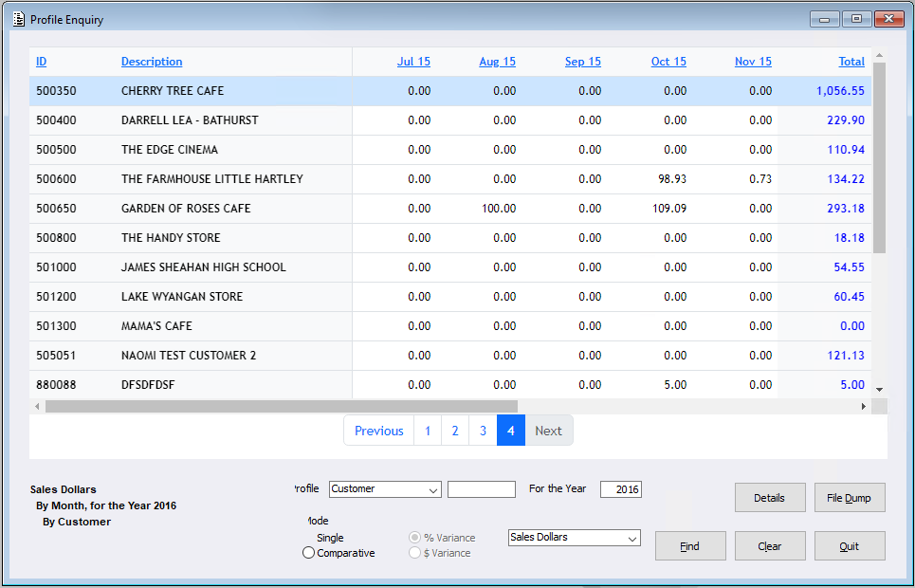The image size is (915, 588).
Task: Click the Clear button
Action: tap(770, 546)
